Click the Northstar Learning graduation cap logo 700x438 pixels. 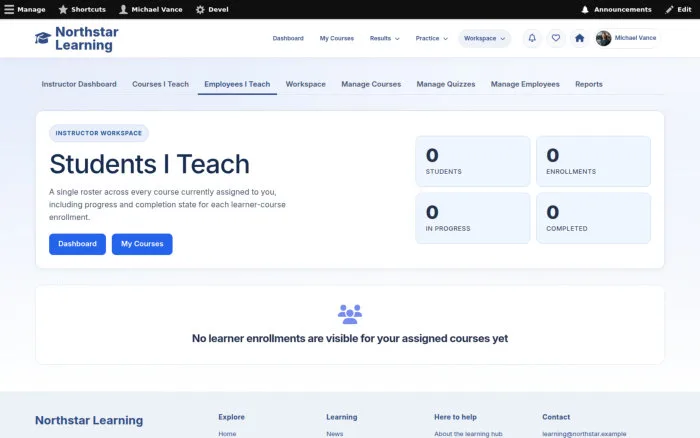coord(43,38)
